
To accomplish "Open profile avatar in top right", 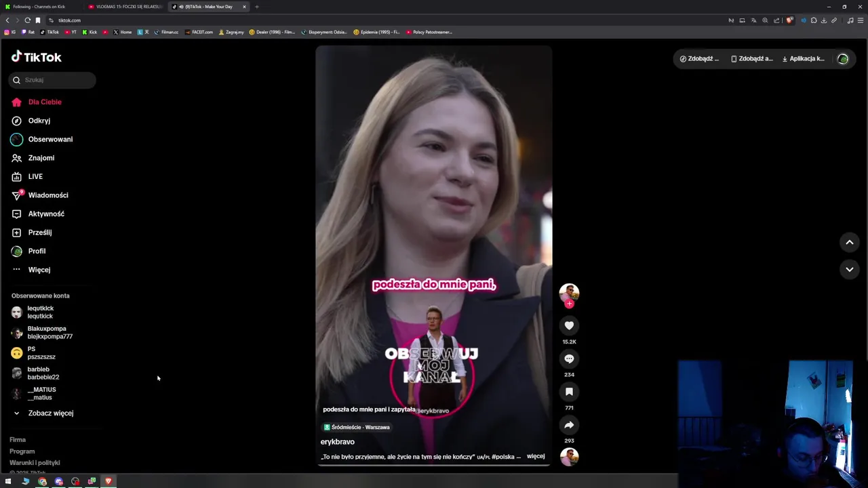I will tap(843, 59).
